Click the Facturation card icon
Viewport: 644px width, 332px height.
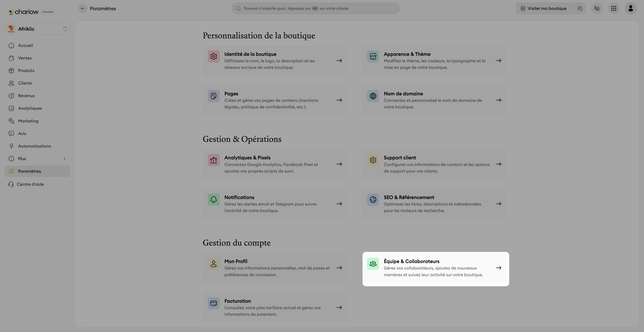coord(213,303)
